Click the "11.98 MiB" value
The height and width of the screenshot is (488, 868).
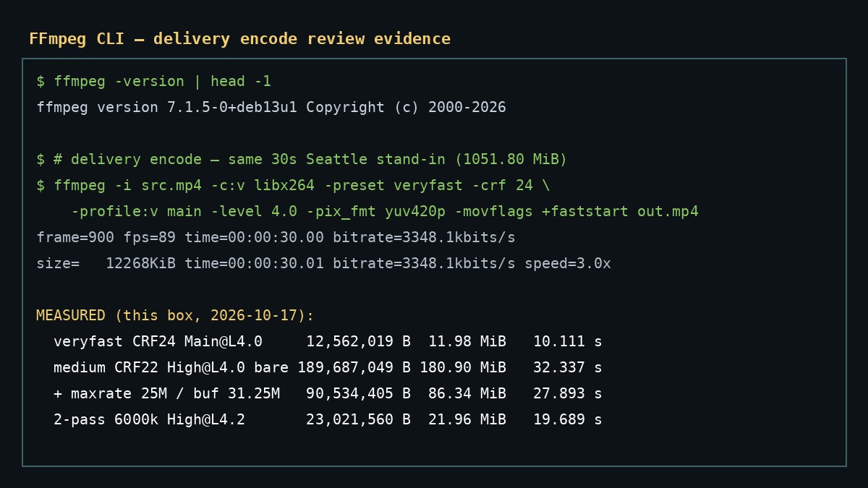pos(467,342)
